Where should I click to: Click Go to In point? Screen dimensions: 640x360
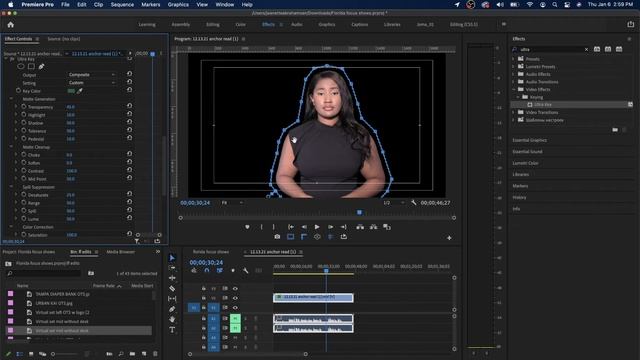tap(291, 227)
